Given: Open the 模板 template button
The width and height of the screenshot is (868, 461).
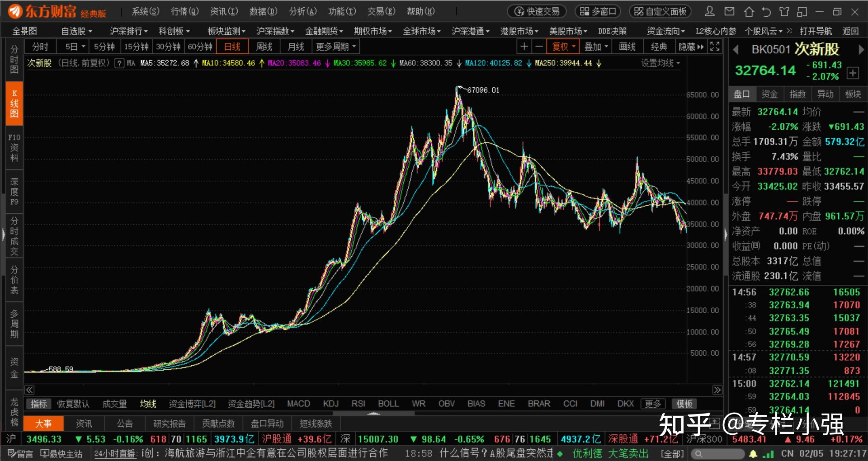Looking at the screenshot, I should pos(684,404).
